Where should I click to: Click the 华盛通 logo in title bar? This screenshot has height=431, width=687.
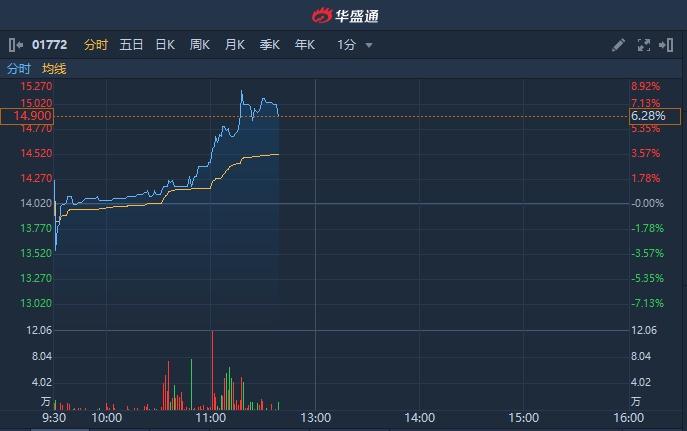[x=343, y=15]
